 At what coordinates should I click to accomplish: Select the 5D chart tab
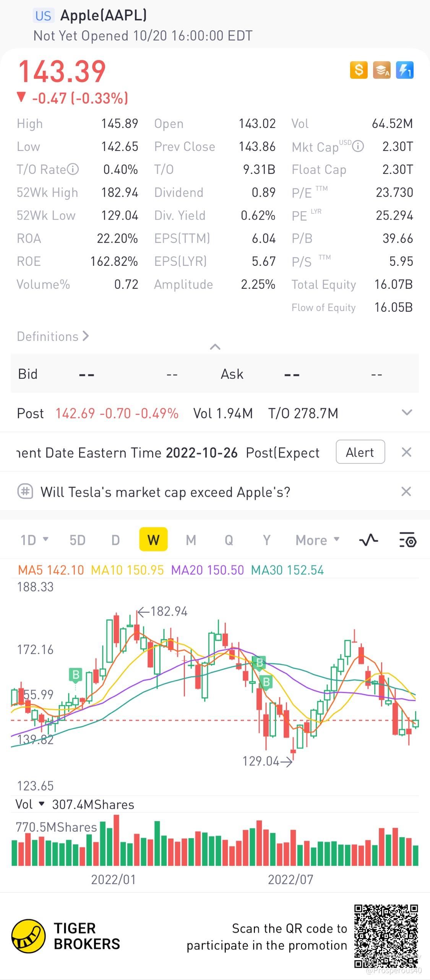pyautogui.click(x=77, y=540)
